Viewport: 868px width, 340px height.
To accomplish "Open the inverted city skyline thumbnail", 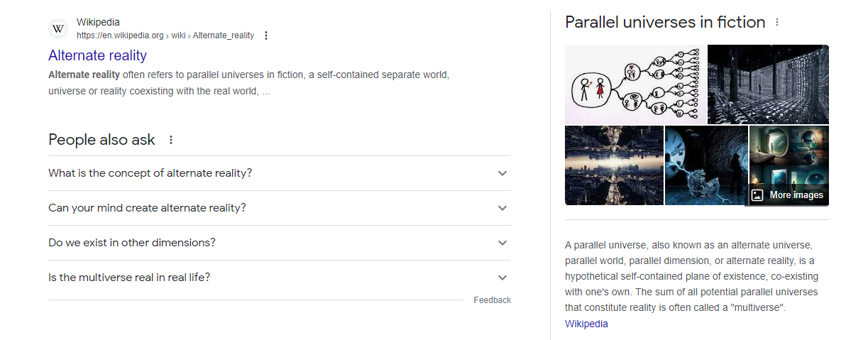I will [x=614, y=165].
